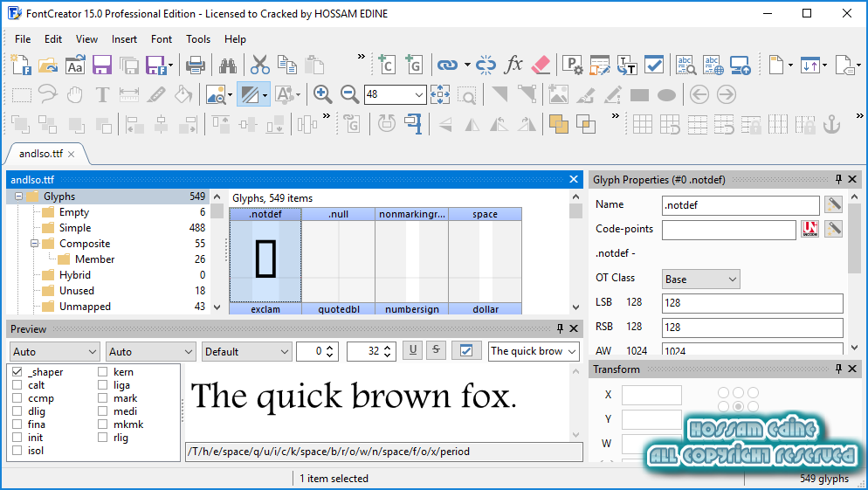Image resolution: width=868 pixels, height=490 pixels.
Task: Open a font file with folder icon
Action: 48,65
